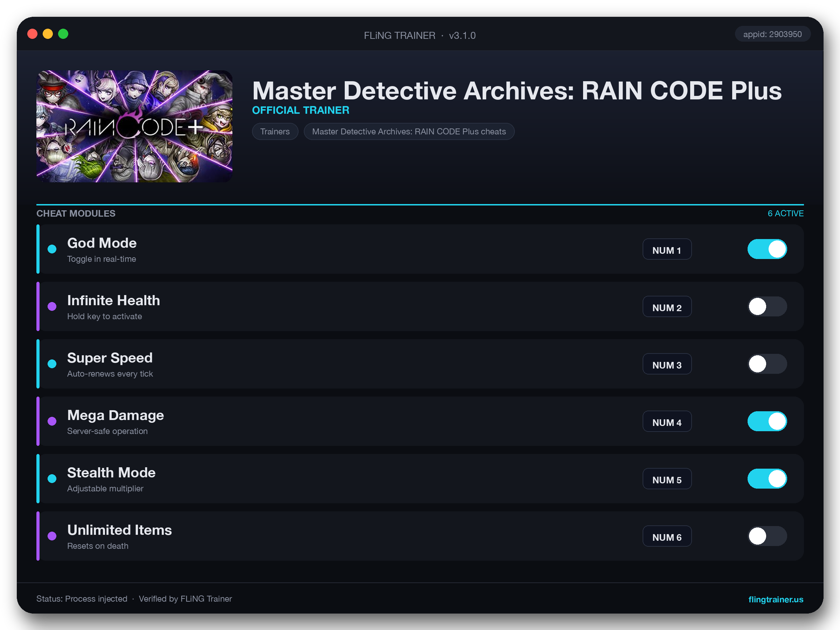This screenshot has height=630, width=840.
Task: Click the OFFICIAL TRAINER label
Action: 300,110
